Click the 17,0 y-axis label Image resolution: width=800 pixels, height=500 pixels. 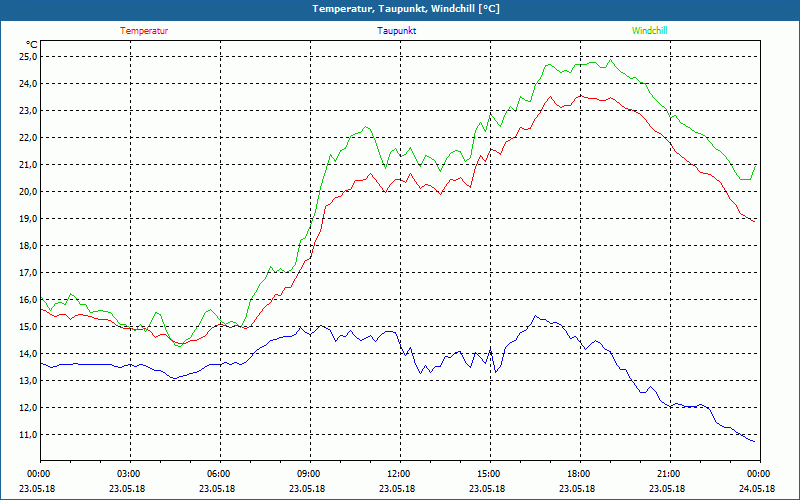coord(29,273)
